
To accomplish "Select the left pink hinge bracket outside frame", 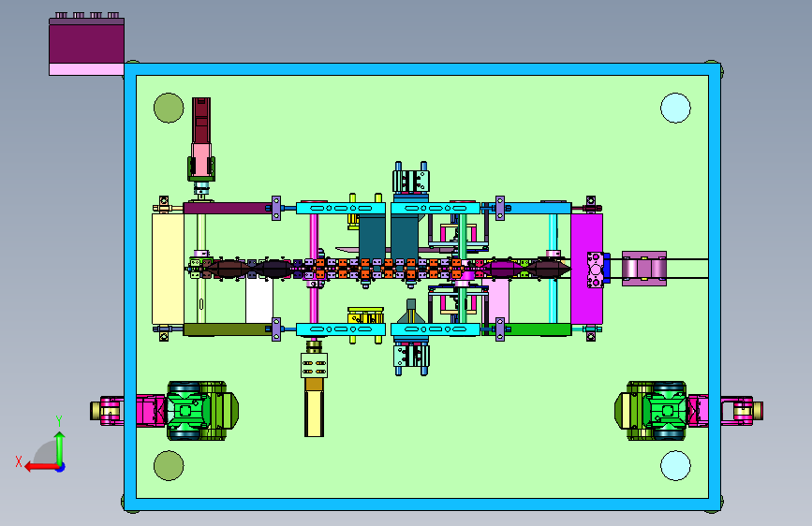I will (111, 411).
